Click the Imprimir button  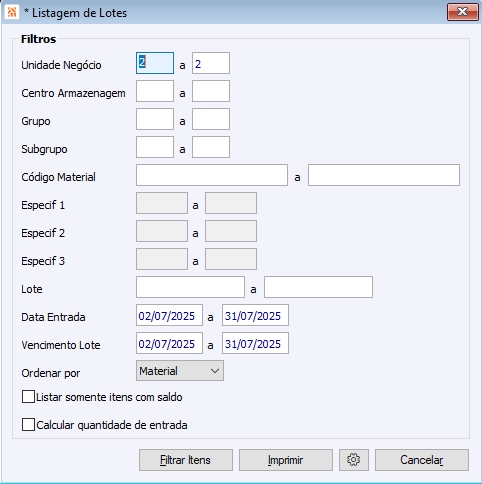(286, 460)
